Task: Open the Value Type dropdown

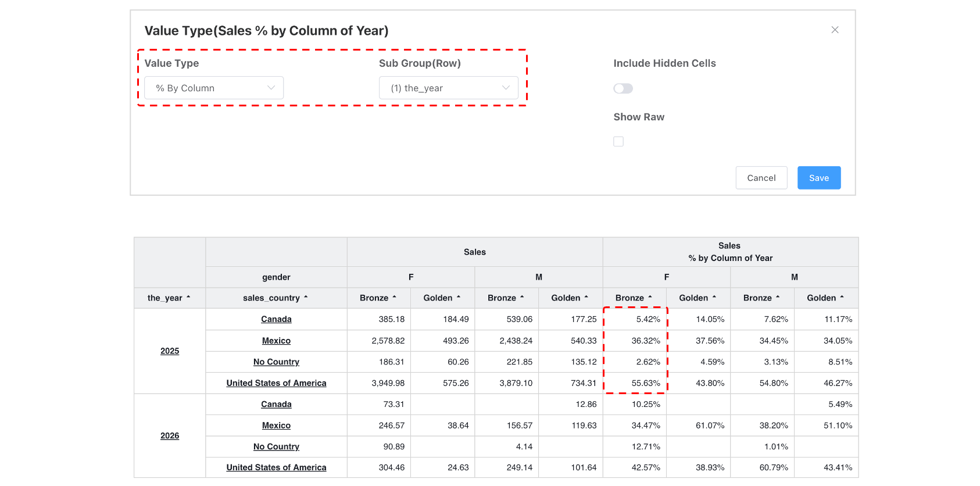Action: click(x=214, y=88)
